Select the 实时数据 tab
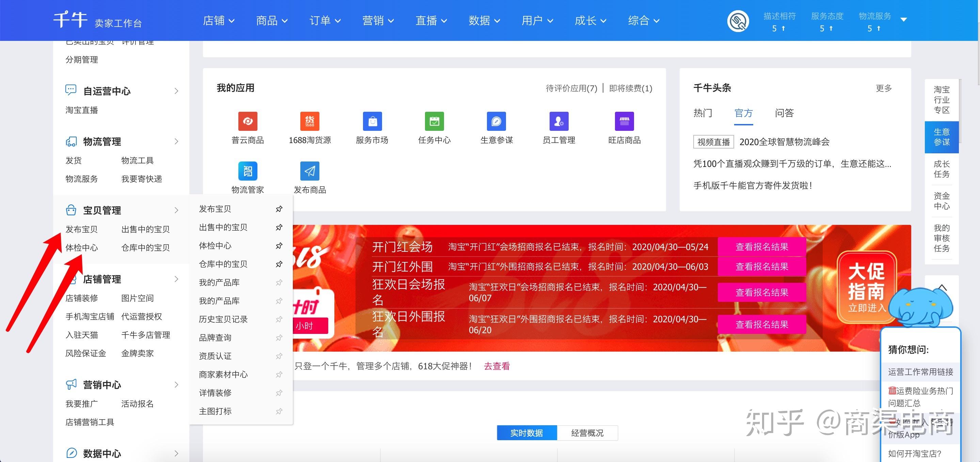 pos(527,433)
